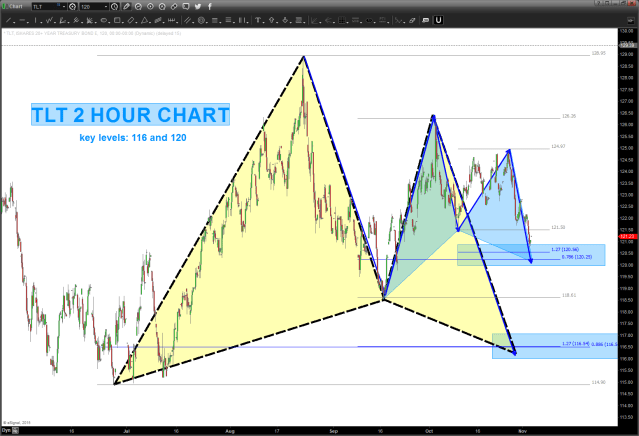This screenshot has height=436, width=639.
Task: Select the up arrow marker tool
Action: click(x=271, y=20)
